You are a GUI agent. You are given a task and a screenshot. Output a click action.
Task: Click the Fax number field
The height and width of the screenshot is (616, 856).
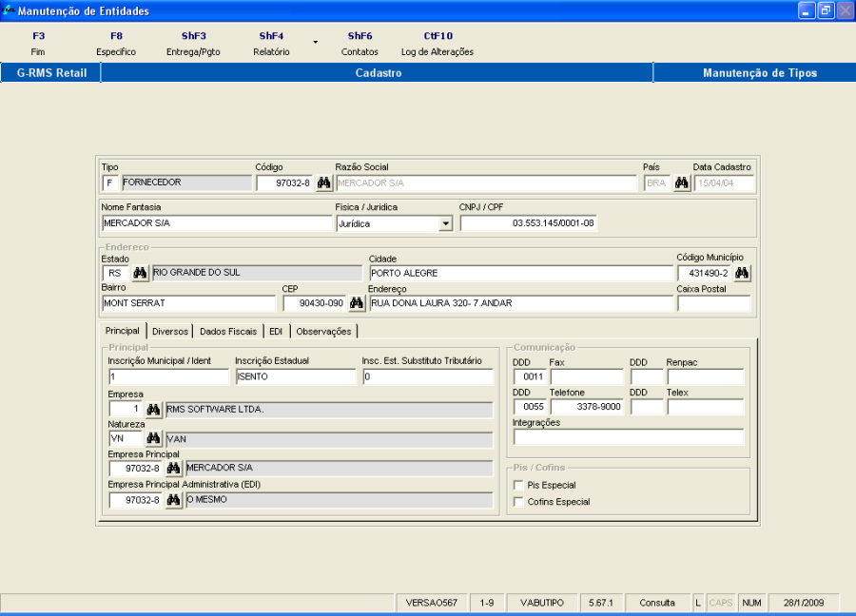[587, 376]
